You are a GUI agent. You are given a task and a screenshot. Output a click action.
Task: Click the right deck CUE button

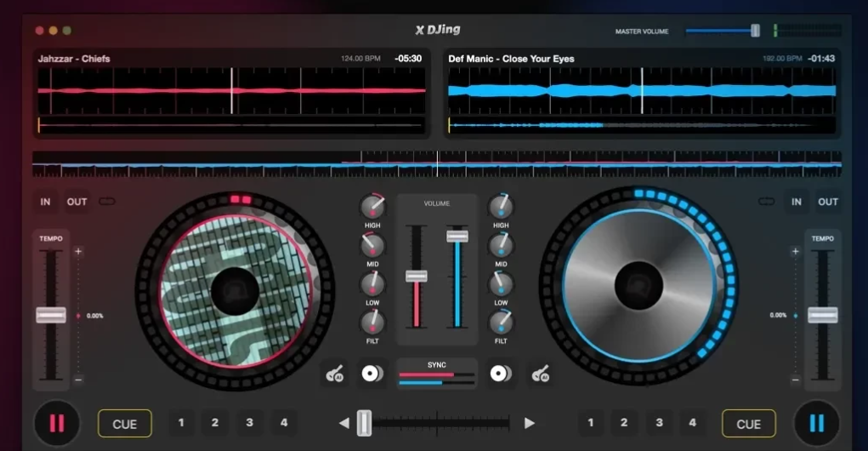748,424
